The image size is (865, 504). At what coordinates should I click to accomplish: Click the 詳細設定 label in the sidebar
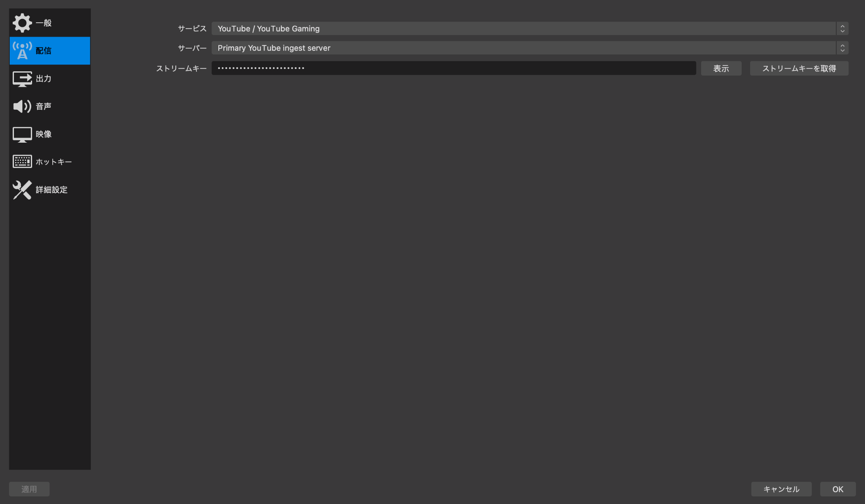coord(52,190)
